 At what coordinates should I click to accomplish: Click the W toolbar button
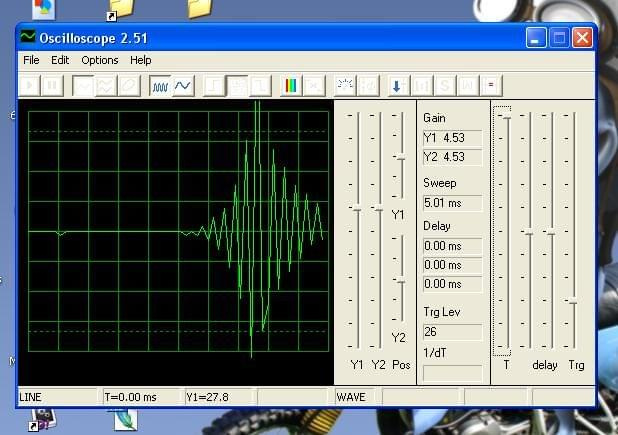coord(467,86)
